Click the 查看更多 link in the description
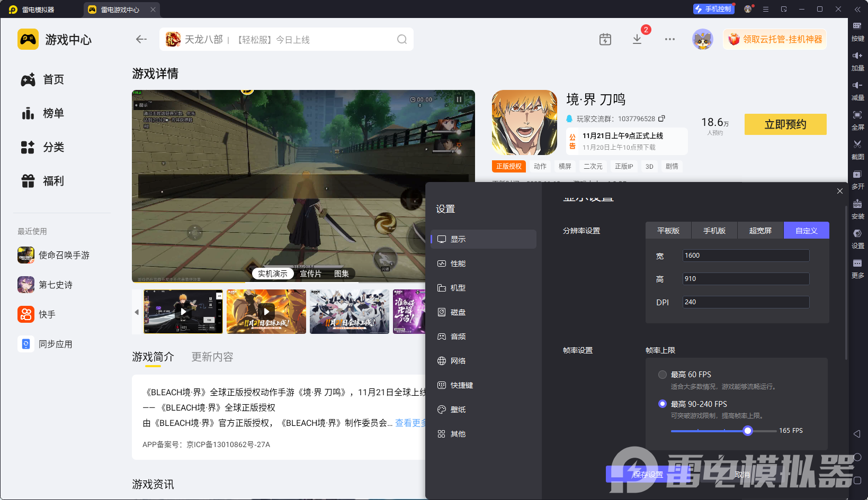868x500 pixels. 410,423
